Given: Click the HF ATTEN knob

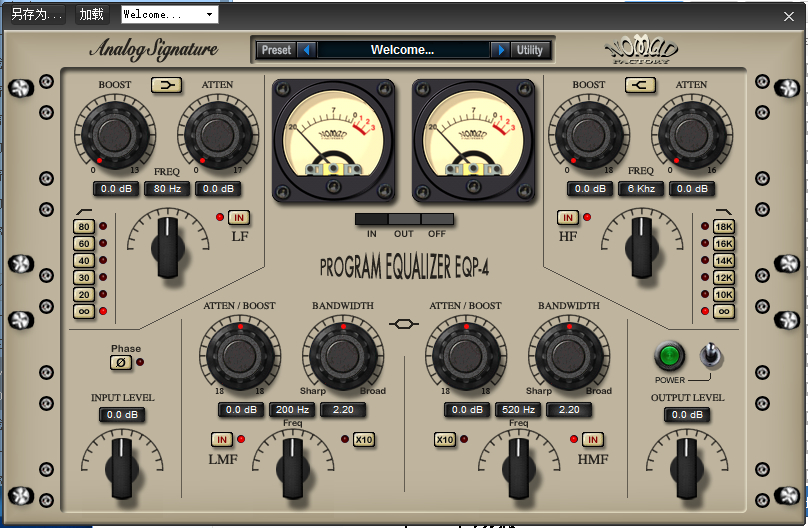Looking at the screenshot, I should (692, 135).
